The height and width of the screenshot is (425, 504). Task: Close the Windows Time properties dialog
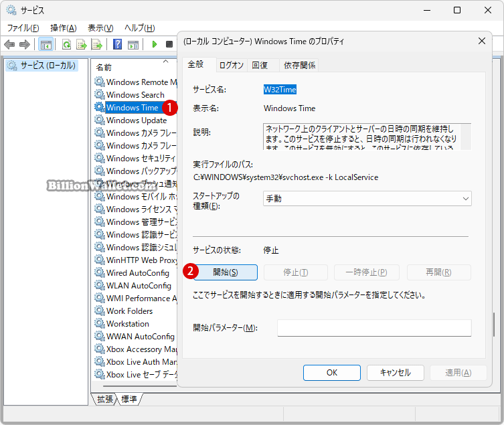(481, 41)
